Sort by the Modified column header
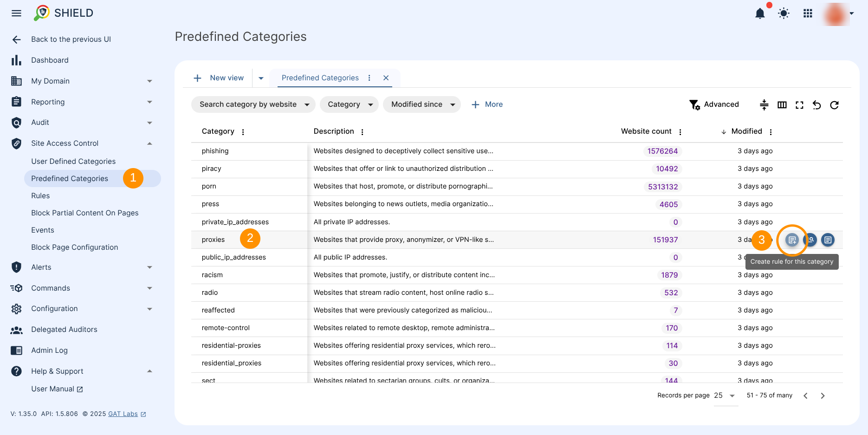 tap(746, 131)
